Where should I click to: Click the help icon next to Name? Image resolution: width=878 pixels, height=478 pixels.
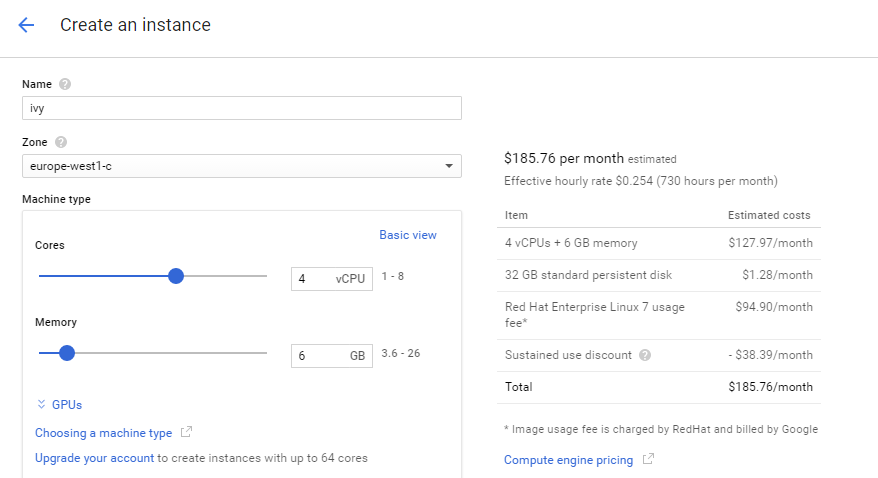click(x=65, y=85)
